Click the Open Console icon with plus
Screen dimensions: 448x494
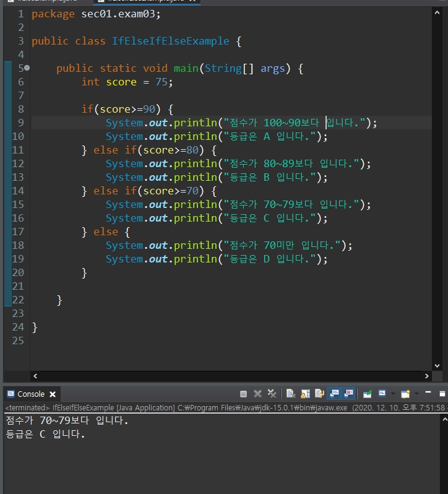(405, 394)
